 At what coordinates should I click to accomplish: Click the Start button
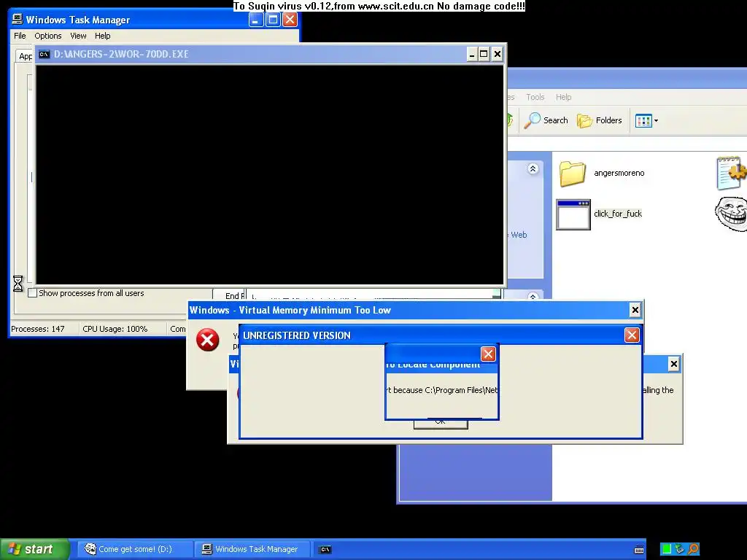tap(35, 549)
